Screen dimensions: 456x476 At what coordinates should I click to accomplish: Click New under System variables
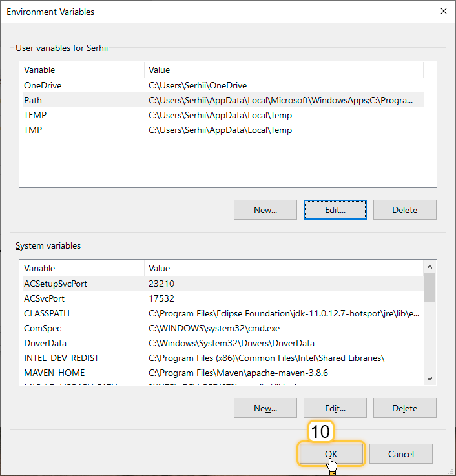265,408
